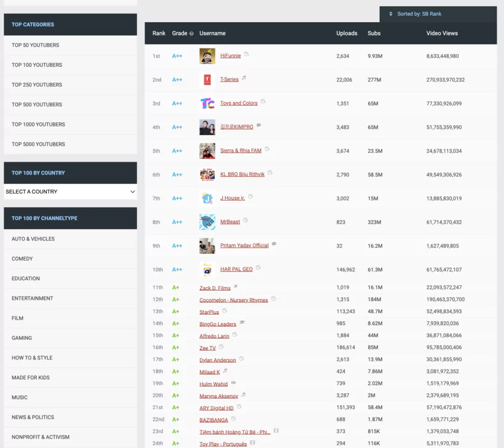Click the HAR PAL GEO logo thumbnail
Viewport: 504px width, 448px height.
tap(207, 269)
